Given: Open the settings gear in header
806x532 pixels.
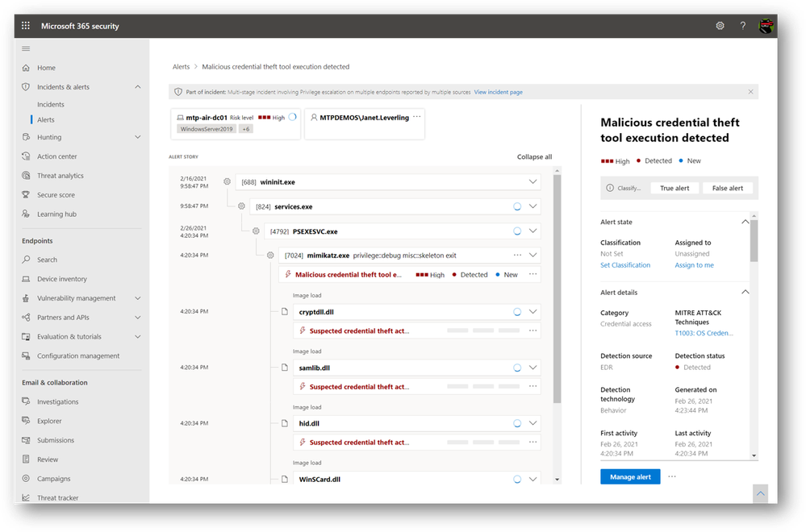Looking at the screenshot, I should tap(720, 26).
